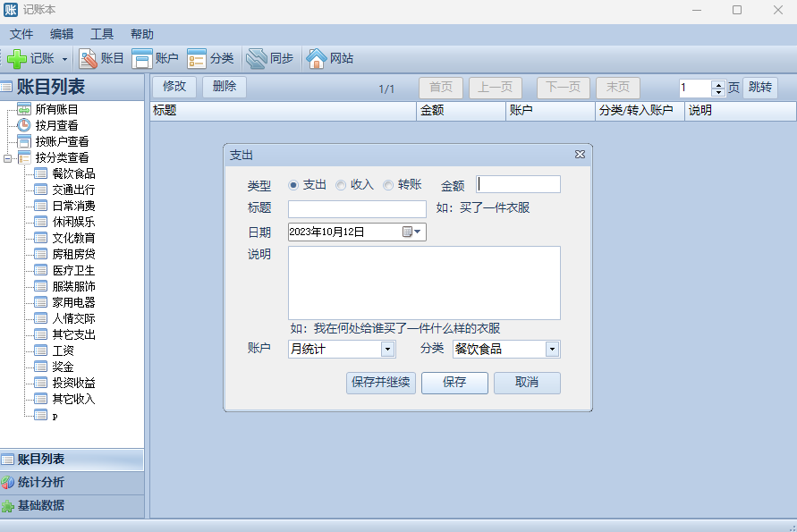Close the 支出 dialog with its X
This screenshot has width=797, height=532.
point(580,155)
